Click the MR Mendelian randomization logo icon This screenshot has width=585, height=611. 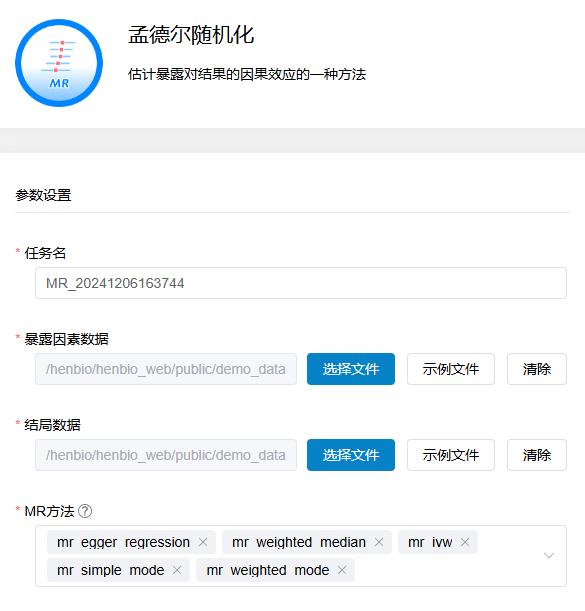(59, 63)
